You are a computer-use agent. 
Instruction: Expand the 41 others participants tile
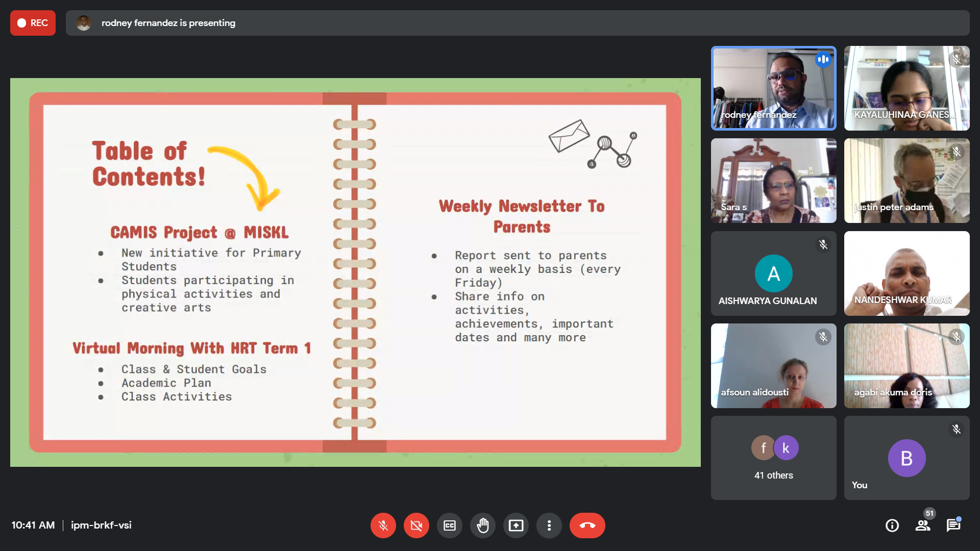click(x=773, y=458)
